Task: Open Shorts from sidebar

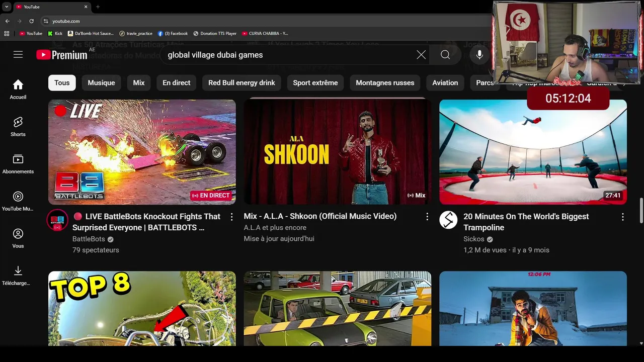Action: coord(18,127)
